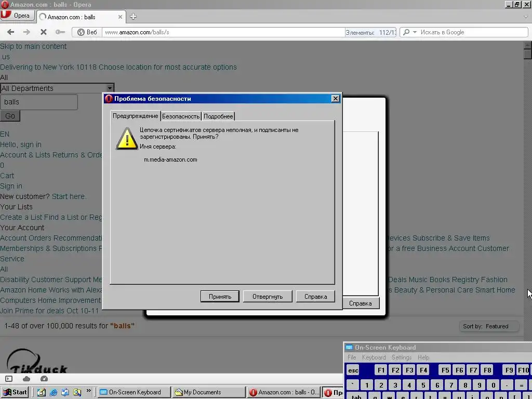Click the Amazon Go search button
The image size is (532, 399).
point(10,116)
